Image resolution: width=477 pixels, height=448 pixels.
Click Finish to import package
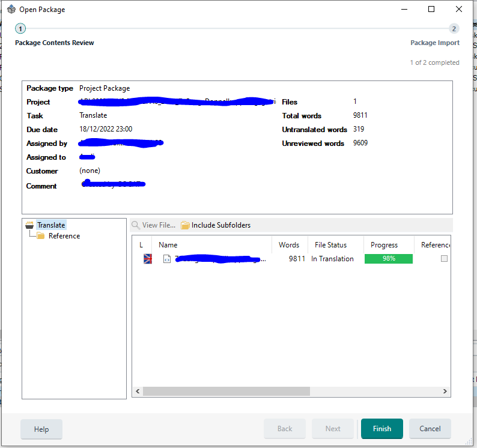click(x=382, y=429)
